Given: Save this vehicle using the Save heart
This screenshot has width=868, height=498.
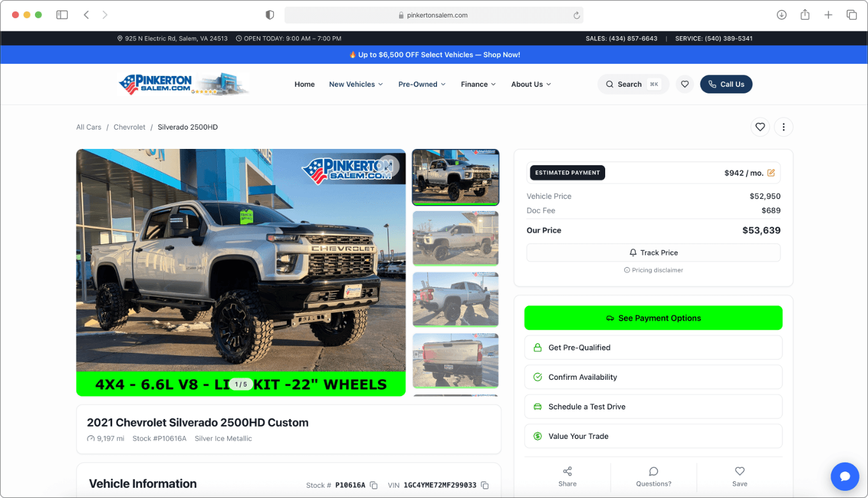Looking at the screenshot, I should [x=740, y=476].
